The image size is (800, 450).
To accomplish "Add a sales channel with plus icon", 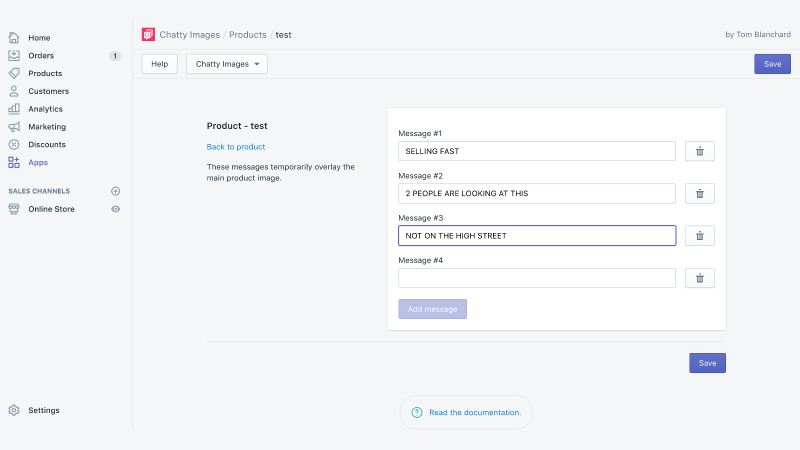I will pos(116,191).
